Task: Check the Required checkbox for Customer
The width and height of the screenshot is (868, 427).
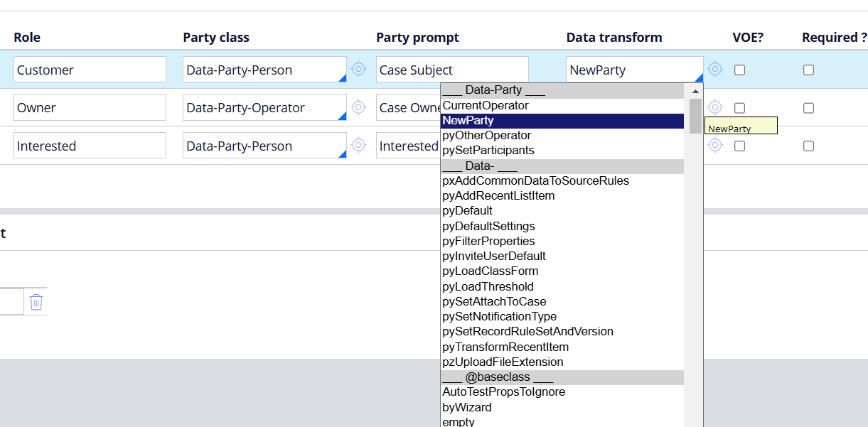Action: pyautogui.click(x=808, y=70)
